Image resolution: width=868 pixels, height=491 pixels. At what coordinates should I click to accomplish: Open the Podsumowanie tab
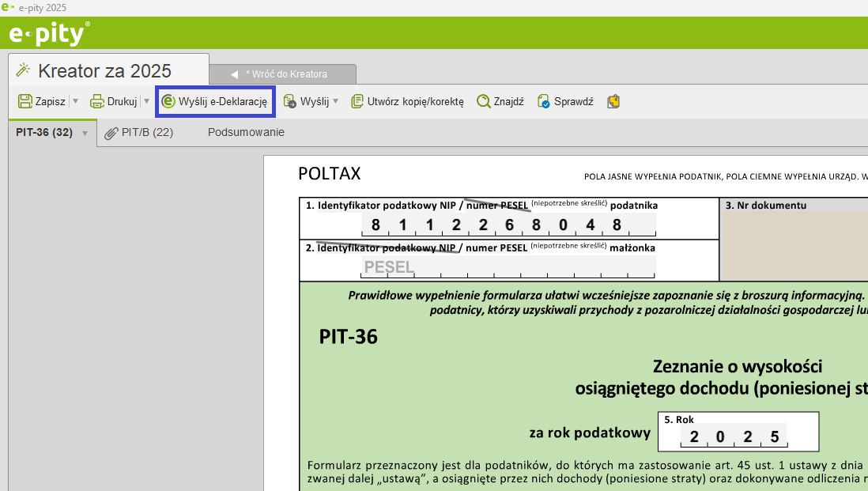(x=246, y=132)
